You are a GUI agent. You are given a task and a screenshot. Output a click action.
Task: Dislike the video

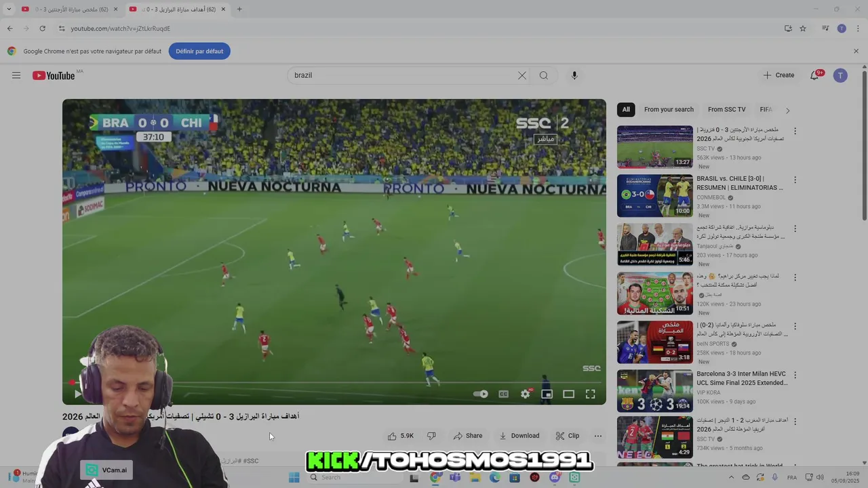[431, 436]
